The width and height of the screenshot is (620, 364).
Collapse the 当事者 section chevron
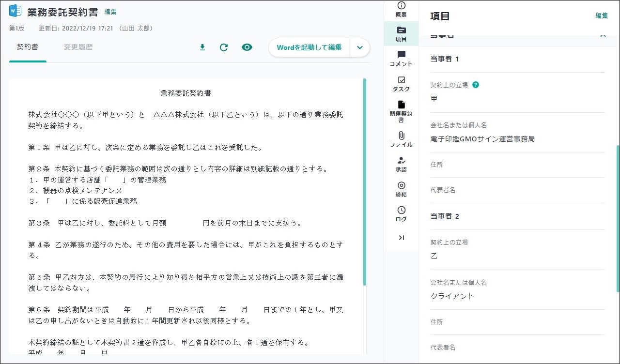click(603, 36)
